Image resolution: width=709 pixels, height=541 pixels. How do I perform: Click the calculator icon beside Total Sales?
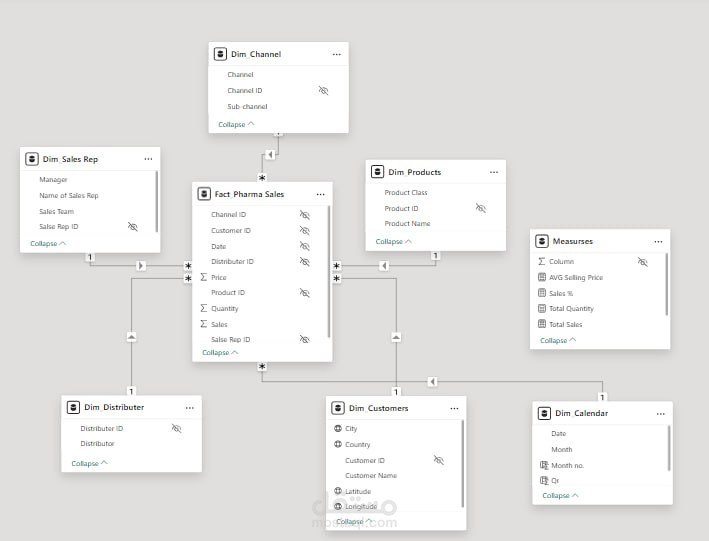542,324
